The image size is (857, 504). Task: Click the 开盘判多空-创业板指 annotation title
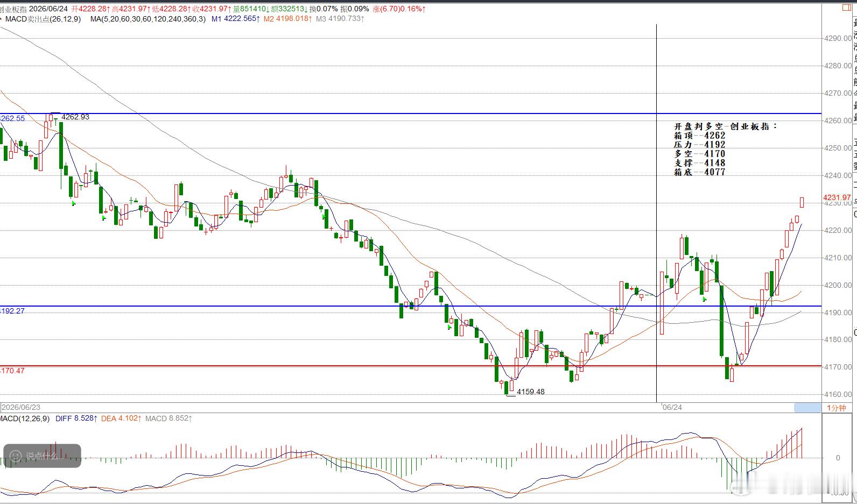click(726, 126)
